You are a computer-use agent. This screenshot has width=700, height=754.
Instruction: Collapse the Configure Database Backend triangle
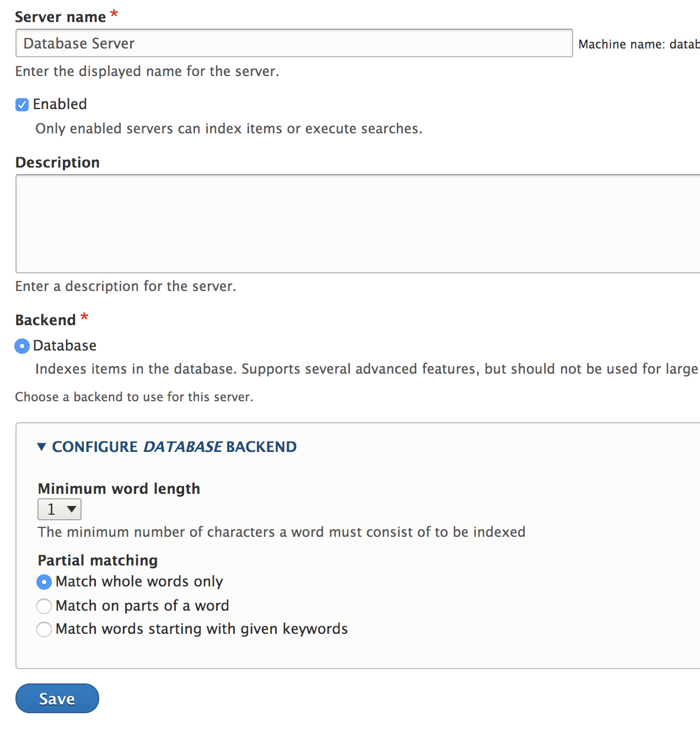point(41,447)
